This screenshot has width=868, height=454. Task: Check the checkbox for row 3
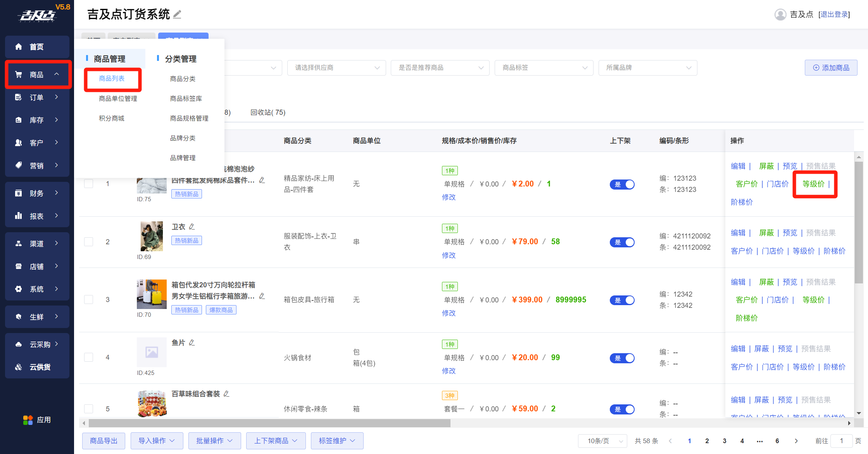point(89,300)
